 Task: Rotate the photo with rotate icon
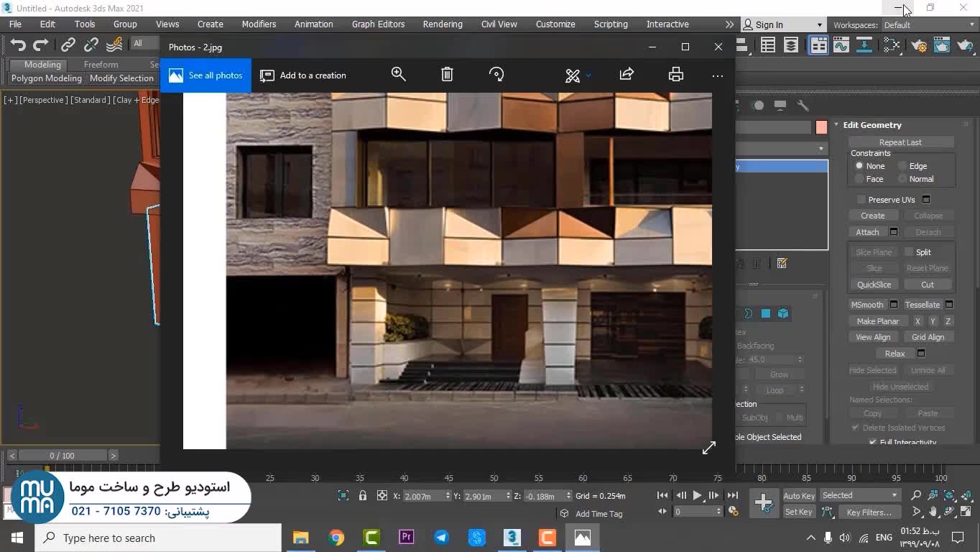point(496,75)
